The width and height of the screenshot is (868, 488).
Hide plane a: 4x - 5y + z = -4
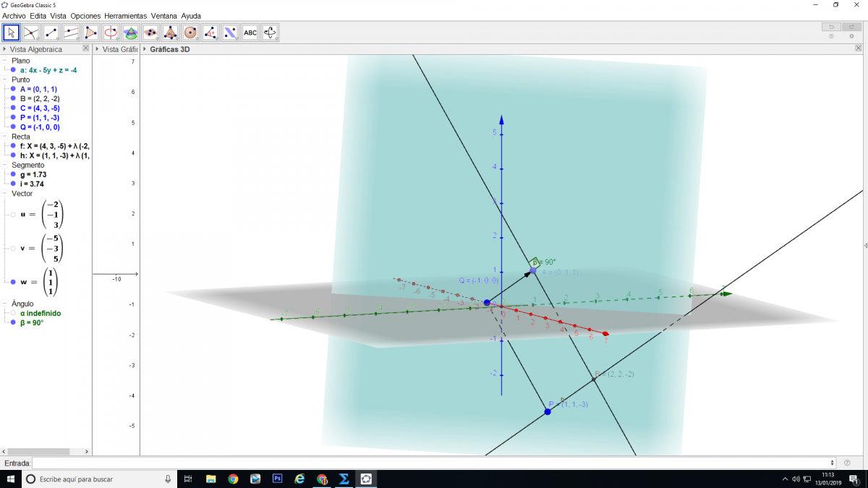[x=13, y=70]
